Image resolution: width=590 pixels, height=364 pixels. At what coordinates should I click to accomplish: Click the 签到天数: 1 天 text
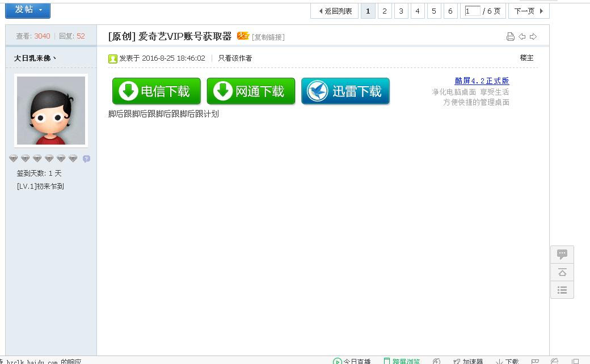tap(39, 173)
